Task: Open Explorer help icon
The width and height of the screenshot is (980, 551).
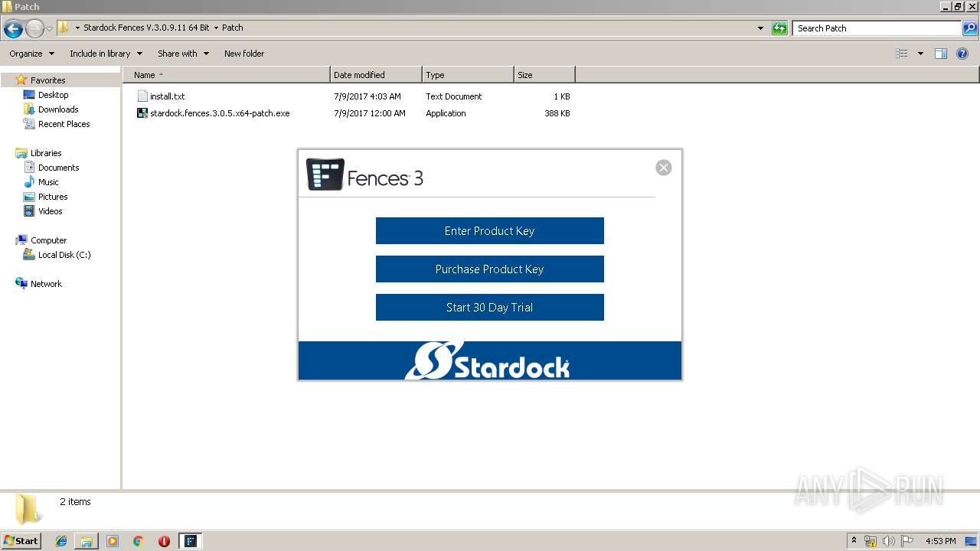Action: click(x=962, y=54)
